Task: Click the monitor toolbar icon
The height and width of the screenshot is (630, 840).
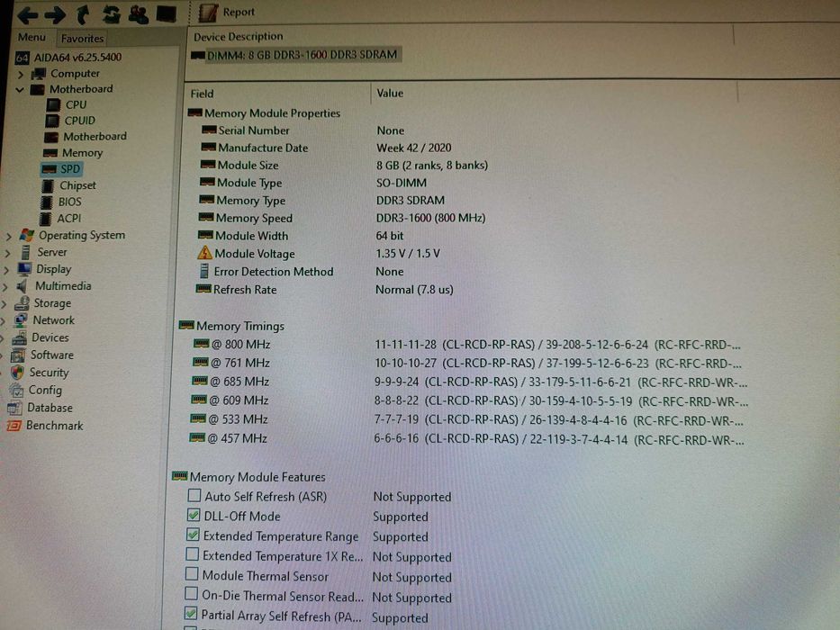Action: click(166, 13)
